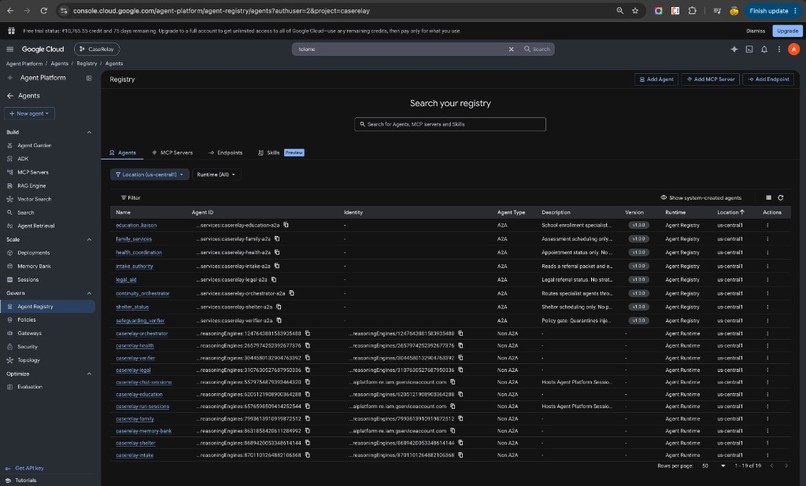
Task: Click the Add MCP Server button
Action: (x=710, y=79)
